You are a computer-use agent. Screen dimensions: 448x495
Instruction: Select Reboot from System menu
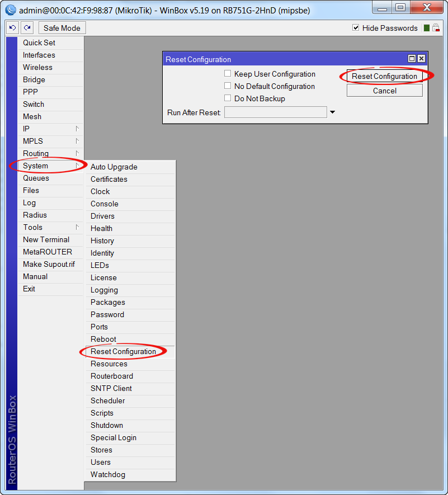point(103,339)
